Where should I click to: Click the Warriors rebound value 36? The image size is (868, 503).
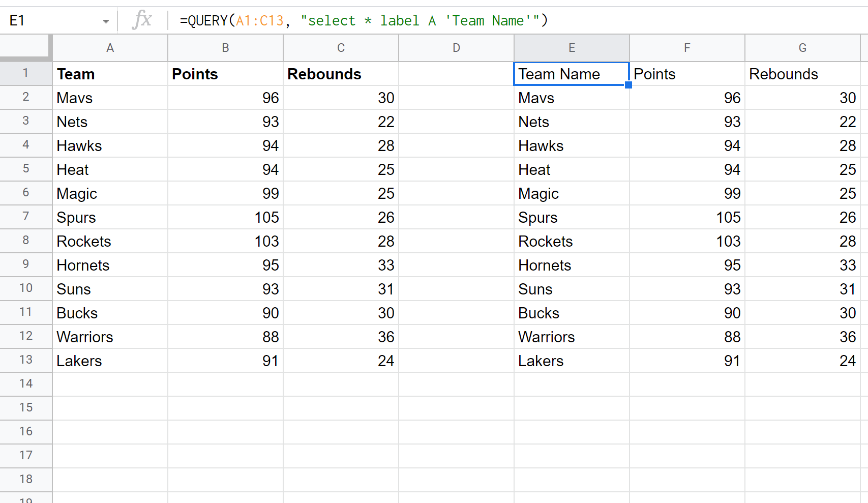pos(341,337)
